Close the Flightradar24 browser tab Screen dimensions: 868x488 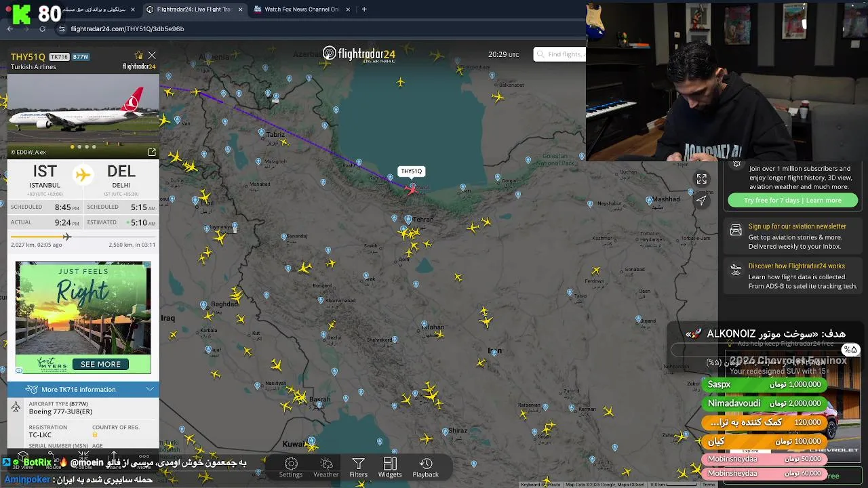tap(240, 9)
